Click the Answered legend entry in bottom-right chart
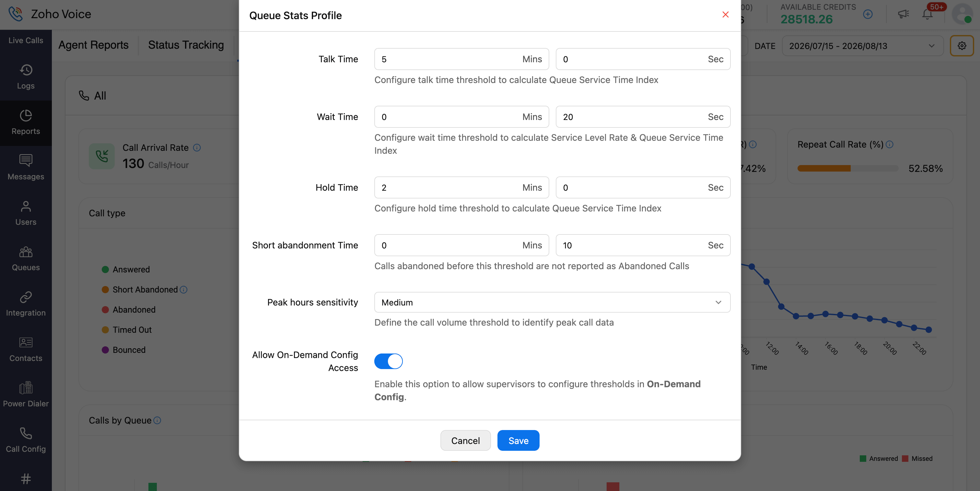The height and width of the screenshot is (491, 980). [x=879, y=459]
